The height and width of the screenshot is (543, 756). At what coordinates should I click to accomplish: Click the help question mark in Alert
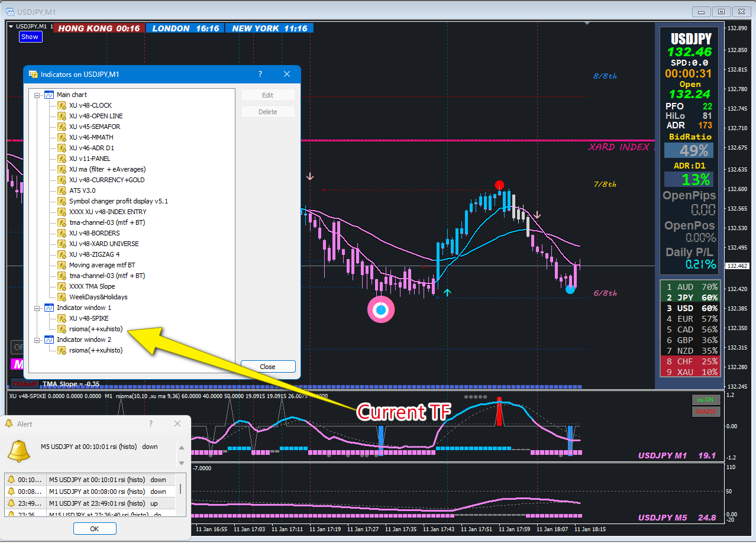(150, 424)
